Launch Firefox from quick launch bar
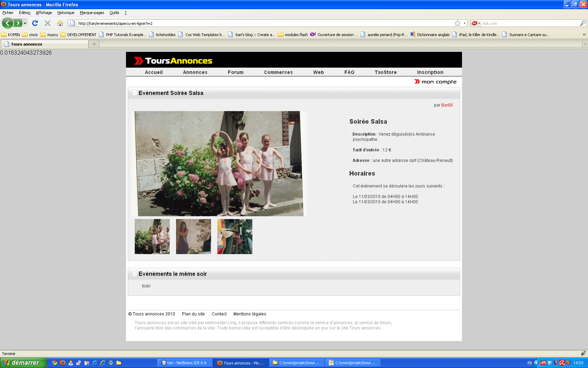This screenshot has width=588, height=368. [x=63, y=363]
